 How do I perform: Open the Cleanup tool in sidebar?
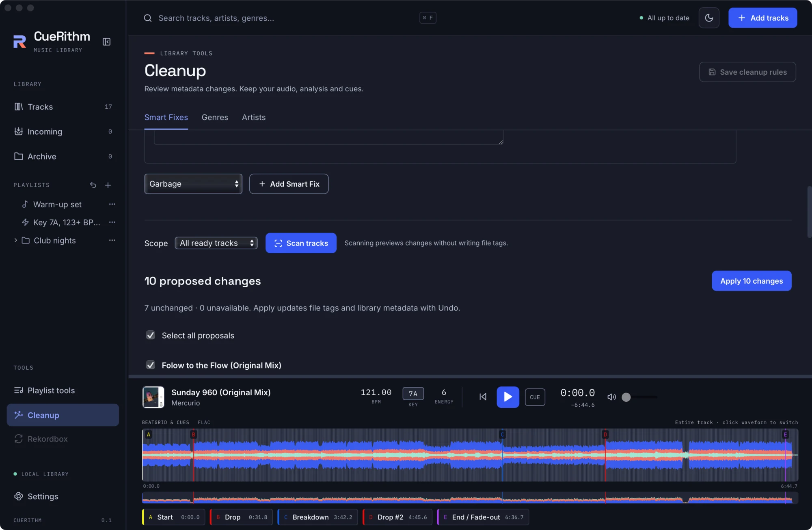pos(63,415)
